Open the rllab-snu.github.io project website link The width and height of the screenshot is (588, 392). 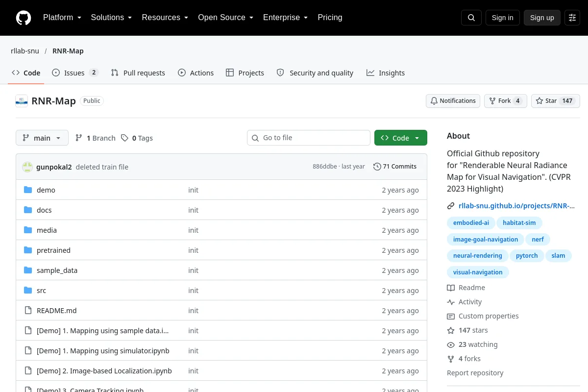point(516,206)
